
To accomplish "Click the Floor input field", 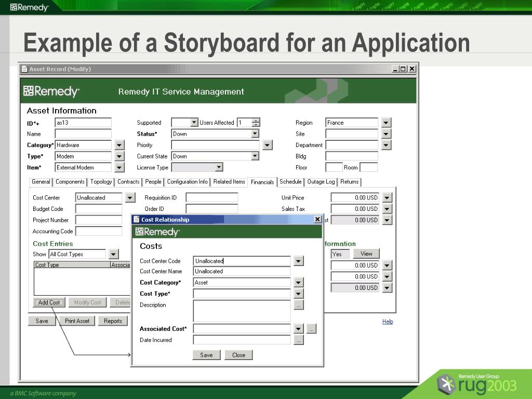I will coord(334,167).
